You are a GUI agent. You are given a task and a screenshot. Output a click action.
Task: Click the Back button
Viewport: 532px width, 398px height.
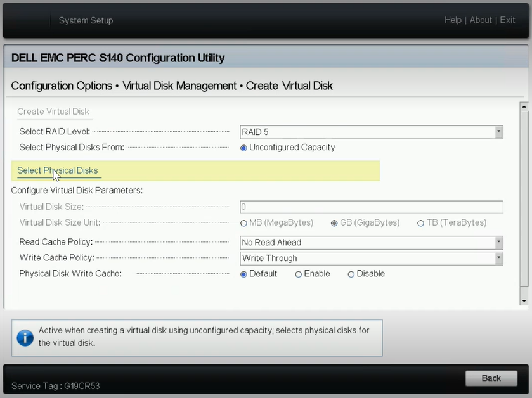pos(491,378)
